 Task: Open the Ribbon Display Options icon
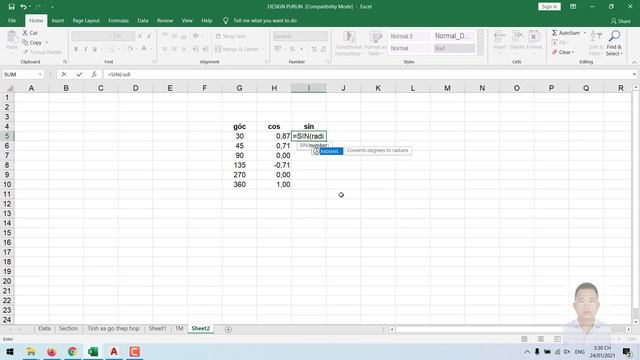coord(573,7)
